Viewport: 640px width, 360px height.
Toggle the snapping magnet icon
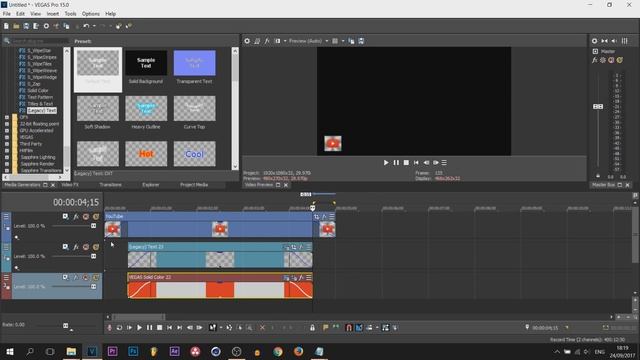tap(349, 327)
